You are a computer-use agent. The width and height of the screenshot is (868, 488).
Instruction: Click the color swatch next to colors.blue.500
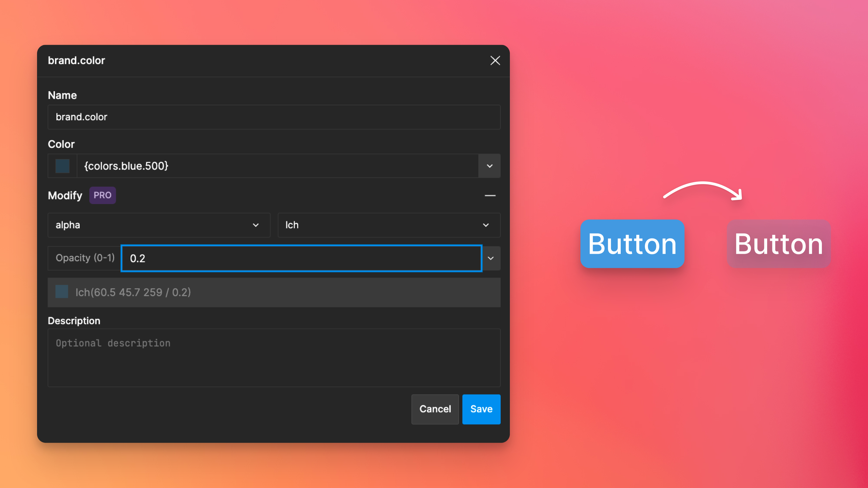[62, 166]
